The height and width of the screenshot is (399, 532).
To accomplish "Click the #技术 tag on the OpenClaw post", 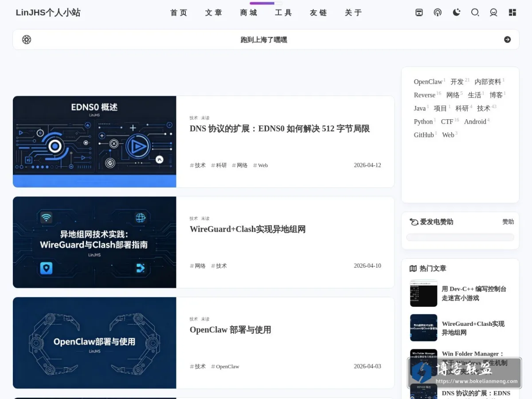I will [198, 367].
